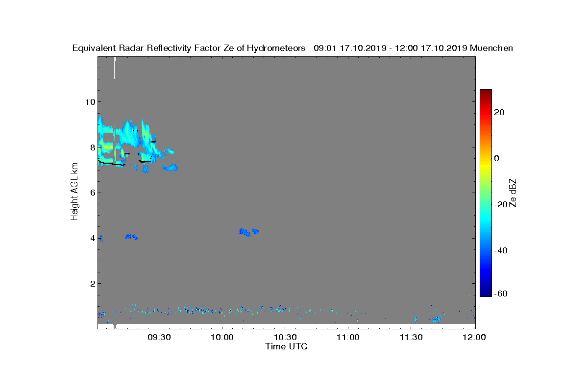Click the height tick label '10'

(x=89, y=102)
